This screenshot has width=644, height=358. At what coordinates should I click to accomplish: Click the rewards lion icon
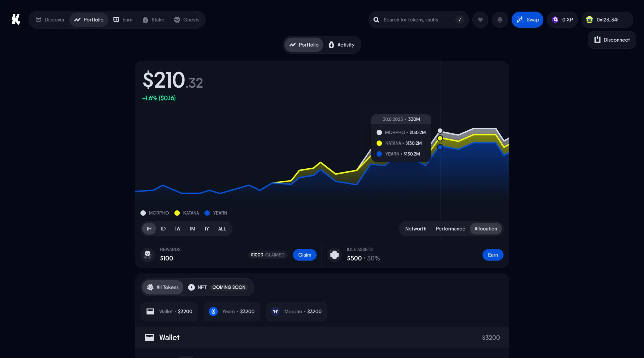(x=148, y=255)
